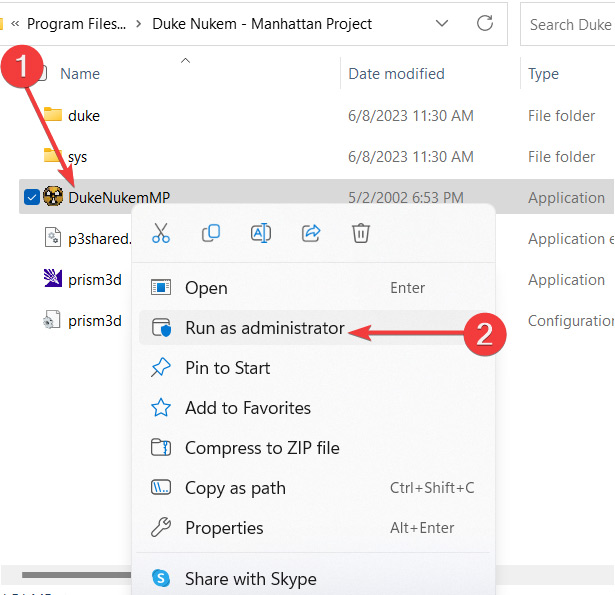Click the refresh icon beside address bar
The width and height of the screenshot is (615, 595).
click(485, 23)
